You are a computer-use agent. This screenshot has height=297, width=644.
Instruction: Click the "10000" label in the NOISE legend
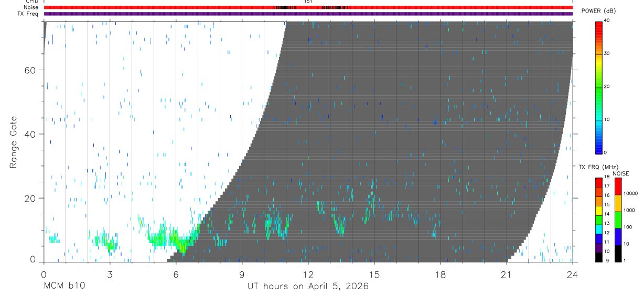(630, 193)
